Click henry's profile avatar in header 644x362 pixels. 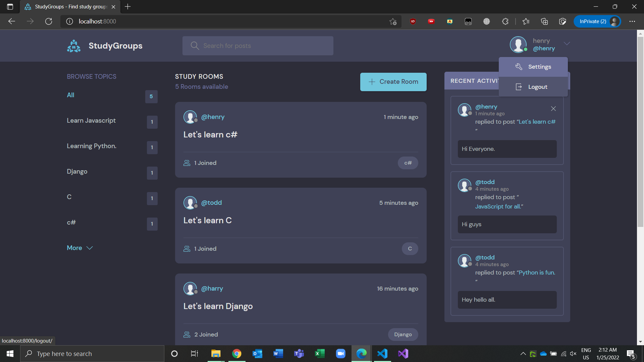click(x=518, y=44)
